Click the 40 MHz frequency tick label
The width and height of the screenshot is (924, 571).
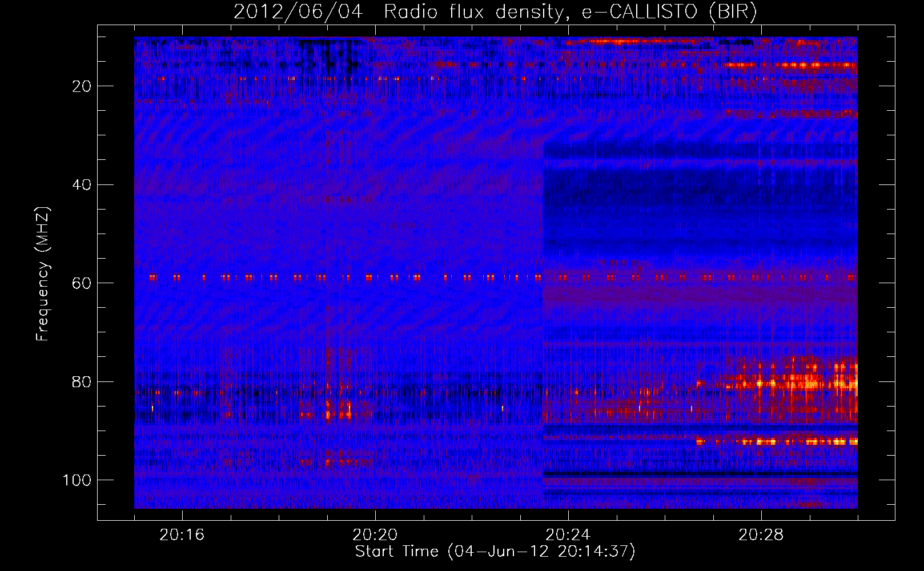[82, 185]
